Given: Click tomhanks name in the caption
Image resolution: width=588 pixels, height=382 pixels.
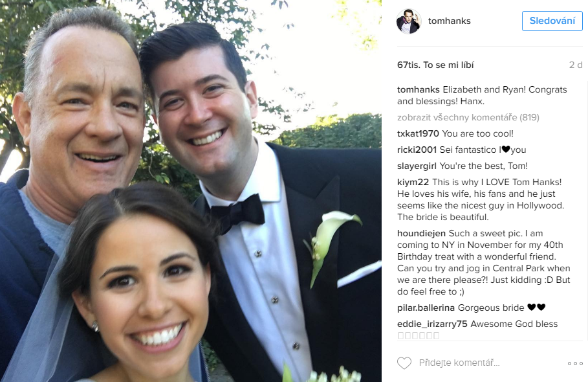Looking at the screenshot, I should (x=418, y=90).
